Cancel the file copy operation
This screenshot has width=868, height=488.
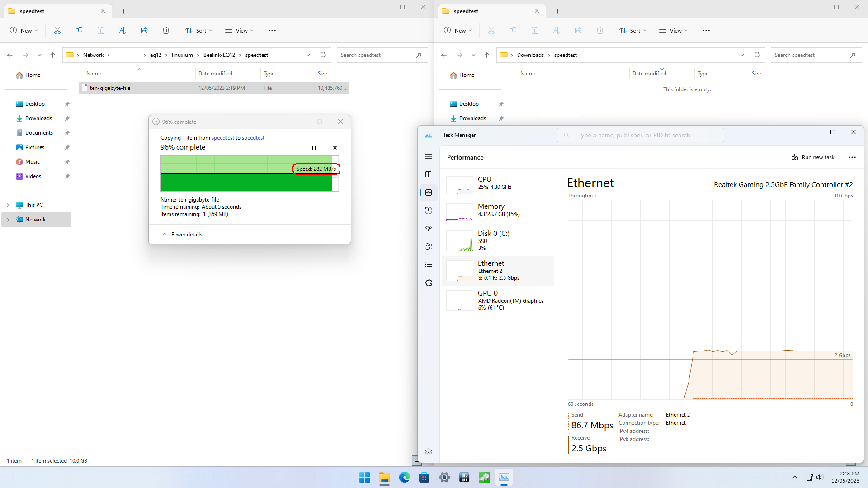335,148
